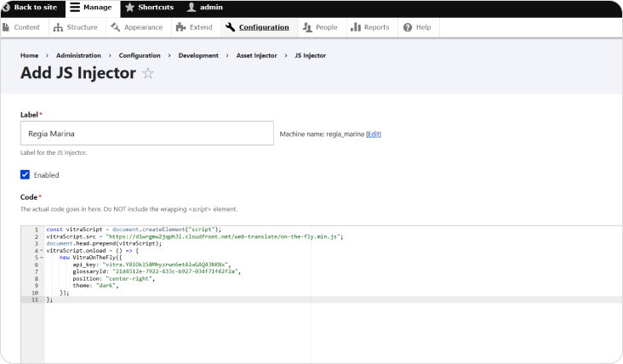This screenshot has width=623, height=364.
Task: Open the Configuration breadcrumb link
Action: click(x=140, y=55)
